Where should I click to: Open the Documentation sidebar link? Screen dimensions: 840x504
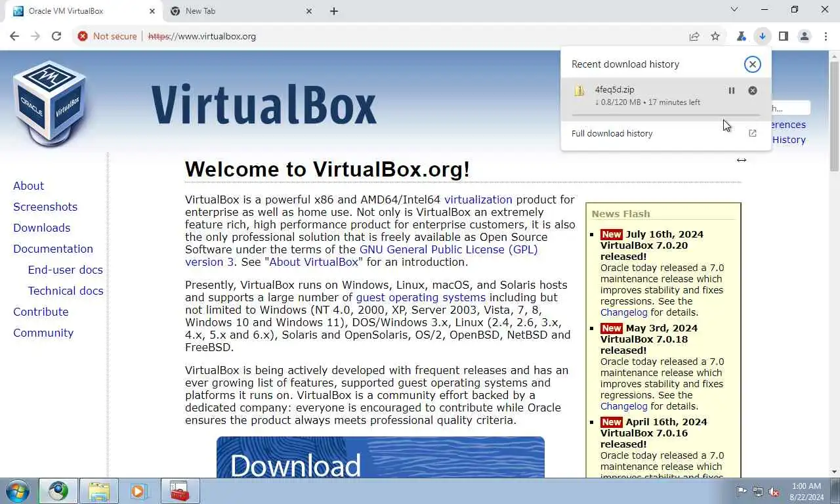pyautogui.click(x=53, y=249)
